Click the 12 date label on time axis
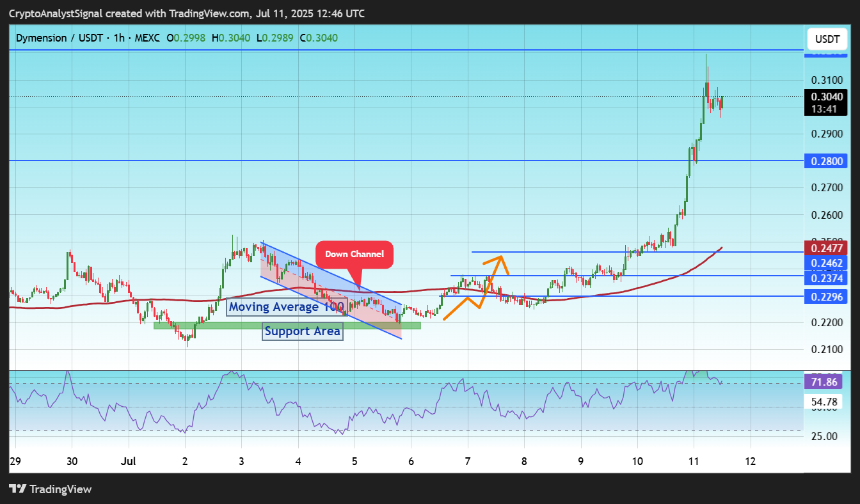Image resolution: width=860 pixels, height=504 pixels. (x=750, y=461)
